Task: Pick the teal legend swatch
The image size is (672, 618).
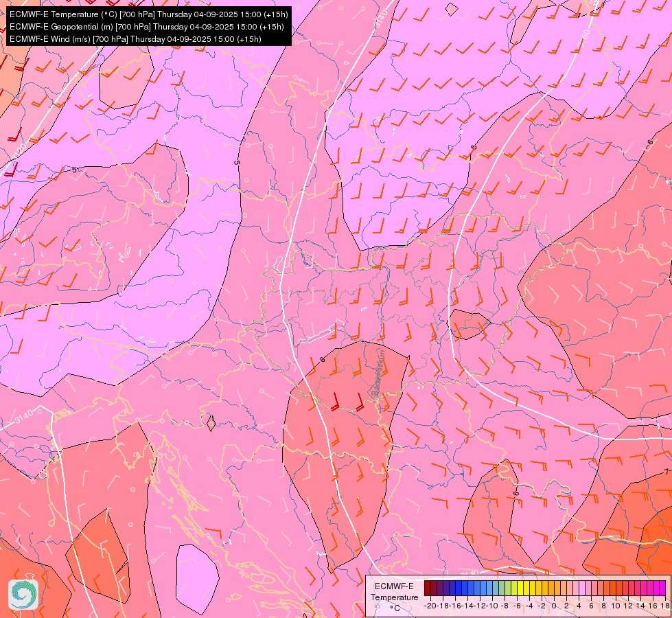Action: click(496, 588)
